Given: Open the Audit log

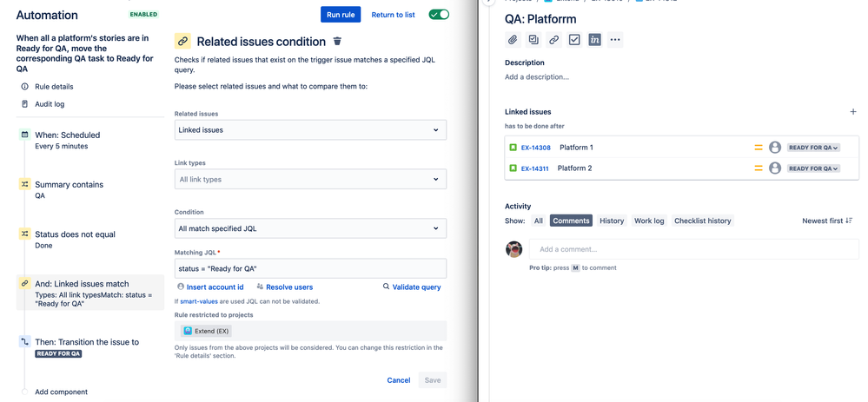Looking at the screenshot, I should point(50,104).
